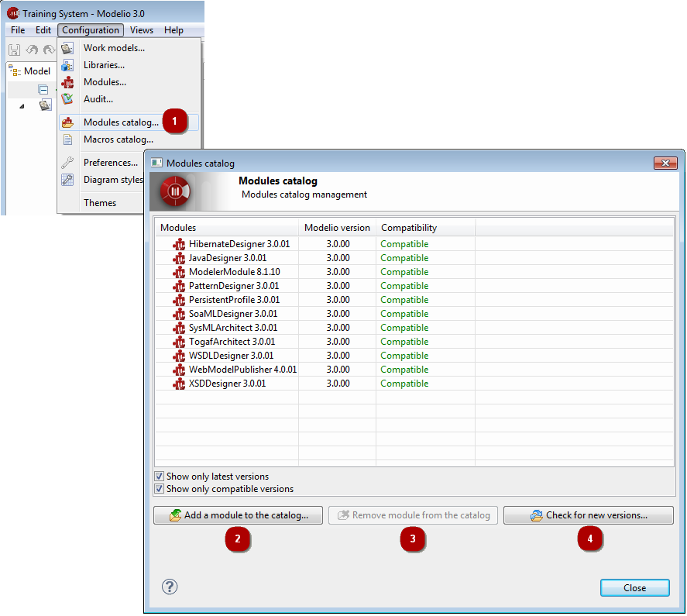Select WSDLDesigner 3.0.01 row text
Image resolution: width=687 pixels, height=616 pixels.
pyautogui.click(x=232, y=356)
